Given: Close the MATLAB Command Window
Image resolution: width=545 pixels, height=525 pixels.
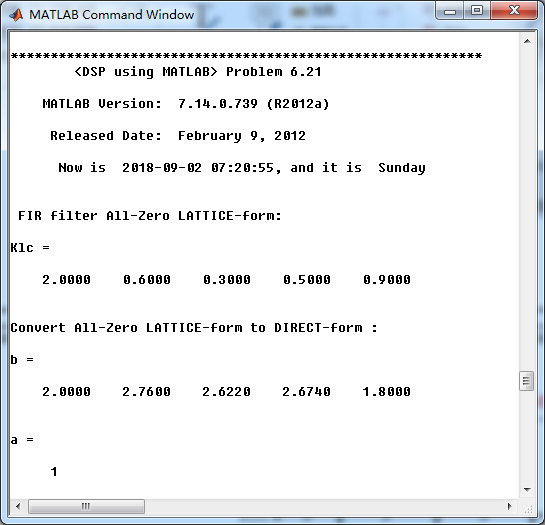Looking at the screenshot, I should click(x=514, y=11).
